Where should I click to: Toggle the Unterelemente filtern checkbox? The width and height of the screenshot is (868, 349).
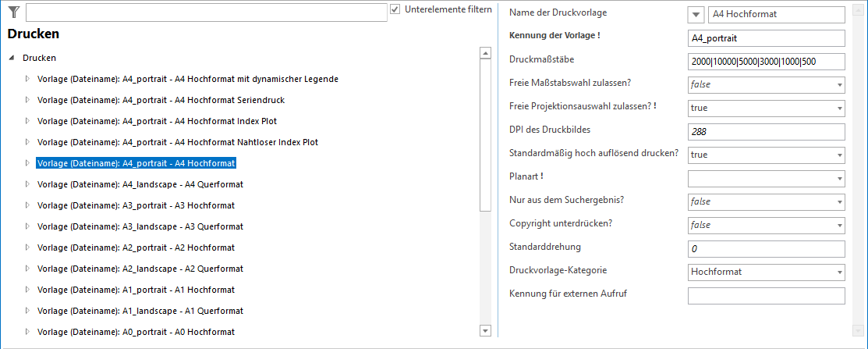[395, 9]
